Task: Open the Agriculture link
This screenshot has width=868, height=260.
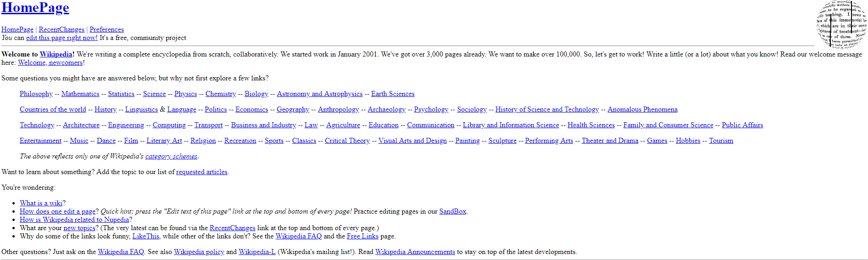Action: click(x=343, y=125)
